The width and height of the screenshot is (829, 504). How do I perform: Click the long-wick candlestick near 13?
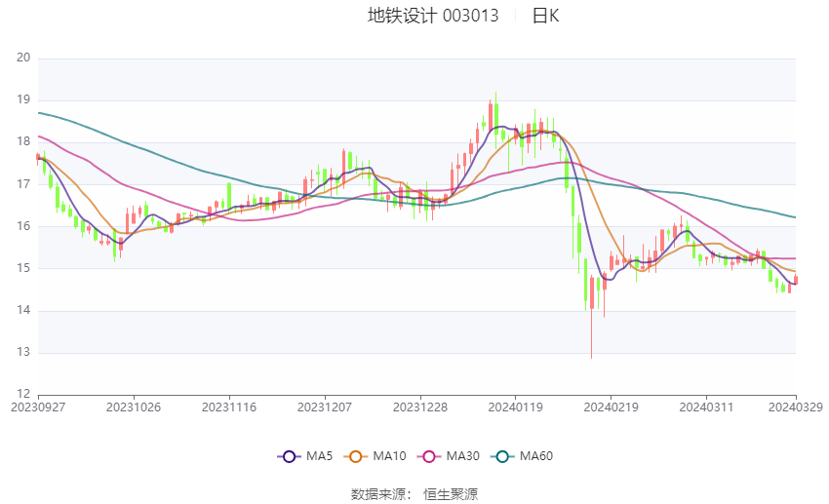coord(592,317)
